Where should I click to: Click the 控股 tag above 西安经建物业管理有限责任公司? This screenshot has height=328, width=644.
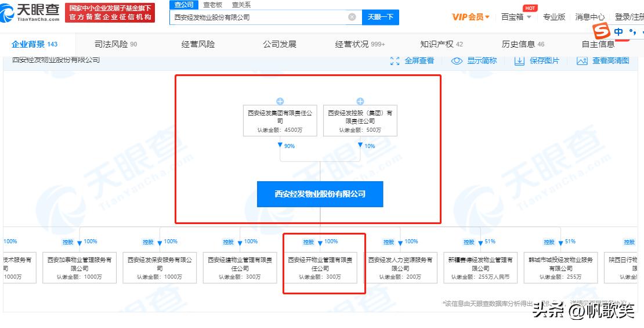tap(229, 242)
